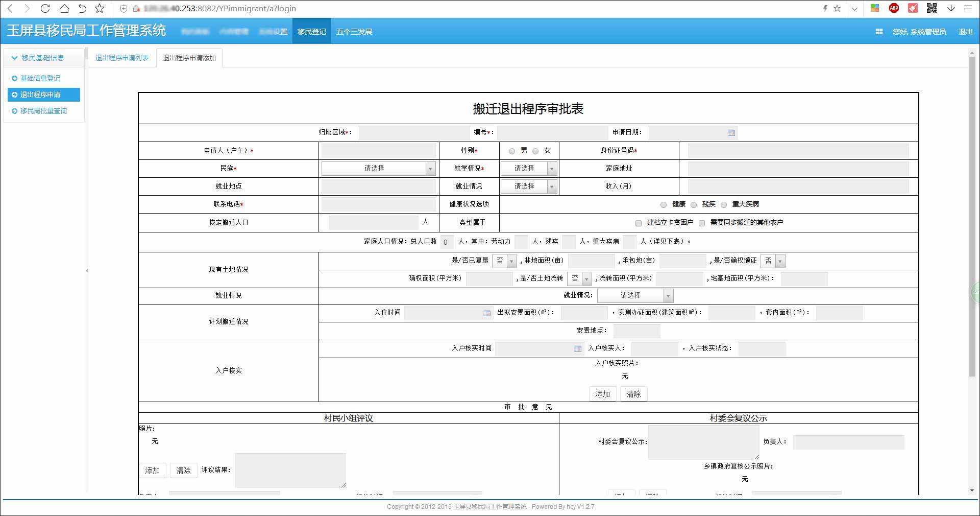Open browser downloads arrow icon
Screen dimensions: 980x516
click(951, 8)
